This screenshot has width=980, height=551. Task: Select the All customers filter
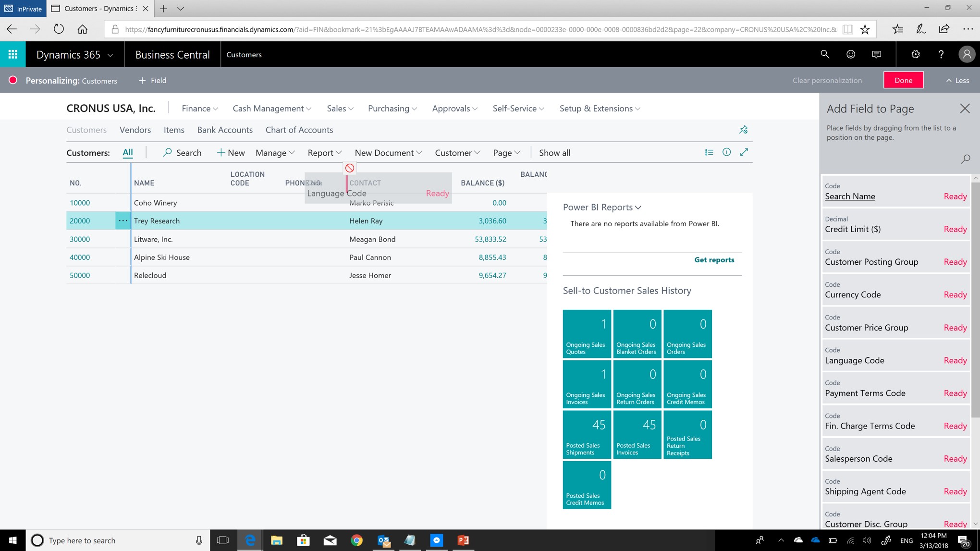127,152
